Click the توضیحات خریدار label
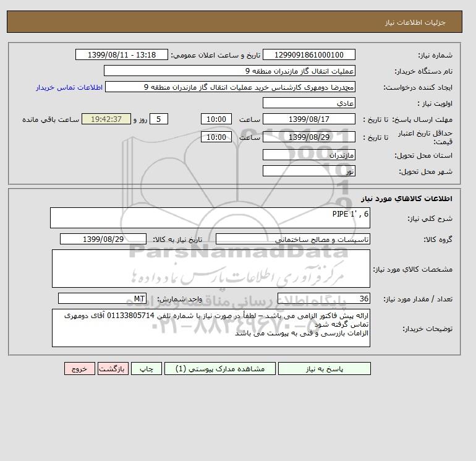Image resolution: width=476 pixels, height=461 pixels. coord(427,329)
